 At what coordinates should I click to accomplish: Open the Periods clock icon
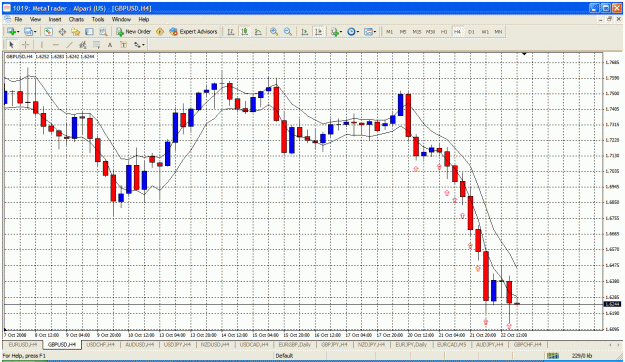(351, 31)
